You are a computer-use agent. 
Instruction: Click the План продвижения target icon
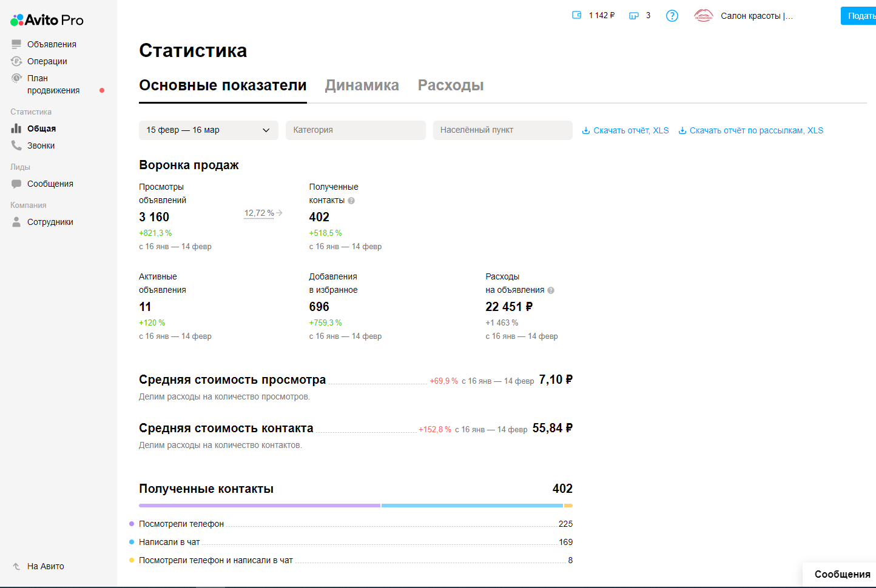(16, 78)
